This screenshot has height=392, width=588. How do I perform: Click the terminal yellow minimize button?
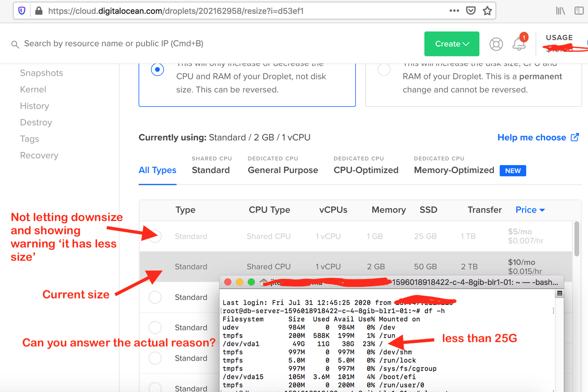[x=240, y=282]
